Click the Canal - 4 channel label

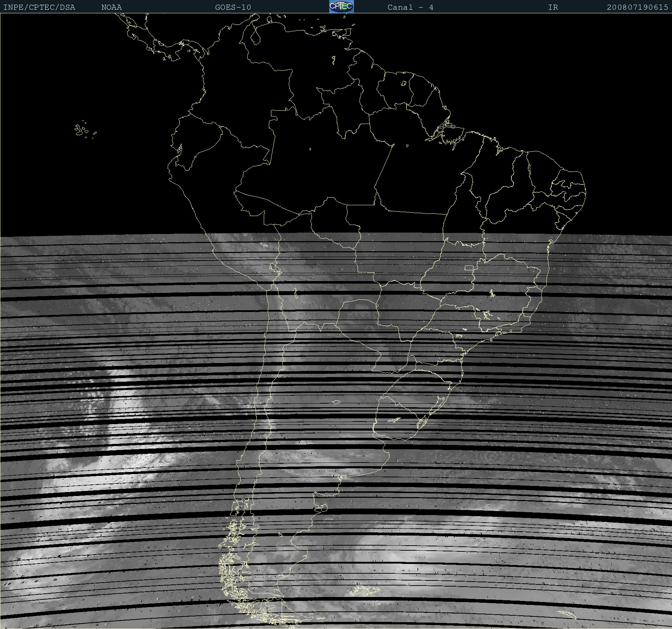pos(410,7)
